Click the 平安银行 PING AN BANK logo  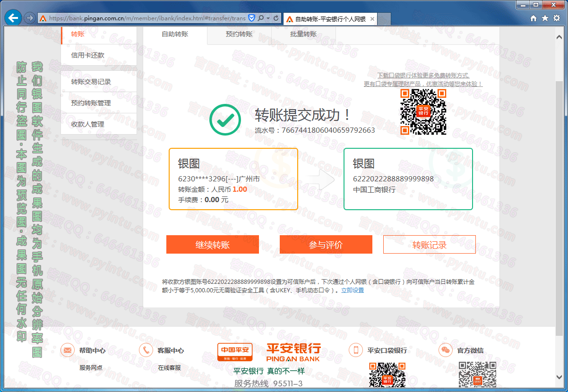pos(293,352)
